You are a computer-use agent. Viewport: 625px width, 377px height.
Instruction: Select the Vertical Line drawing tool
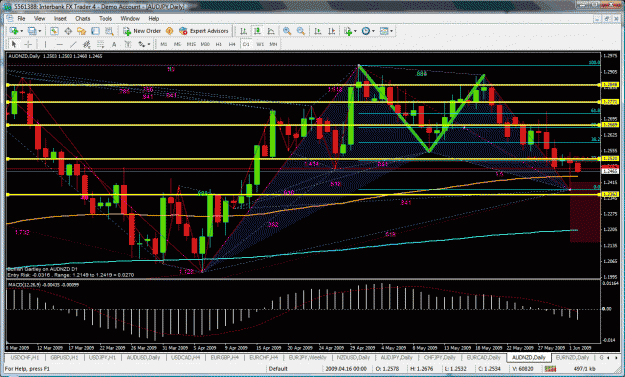(45, 44)
